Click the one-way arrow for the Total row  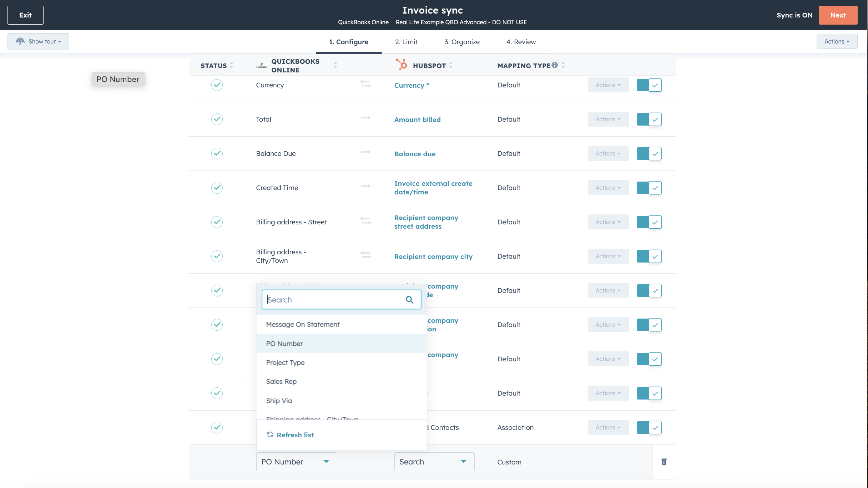[x=365, y=117]
